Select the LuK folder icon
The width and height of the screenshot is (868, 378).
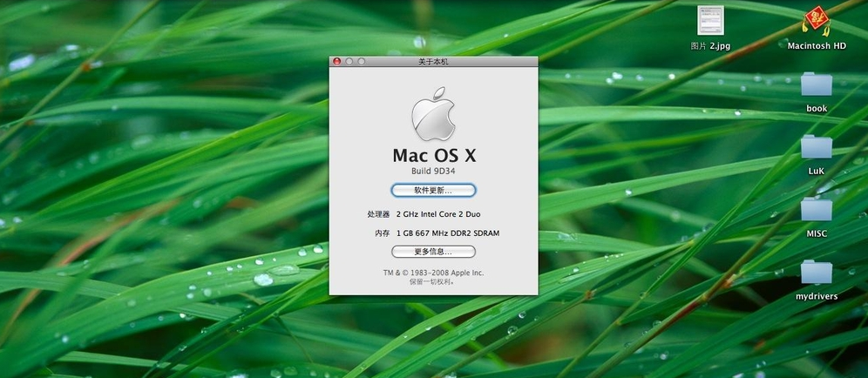817,147
